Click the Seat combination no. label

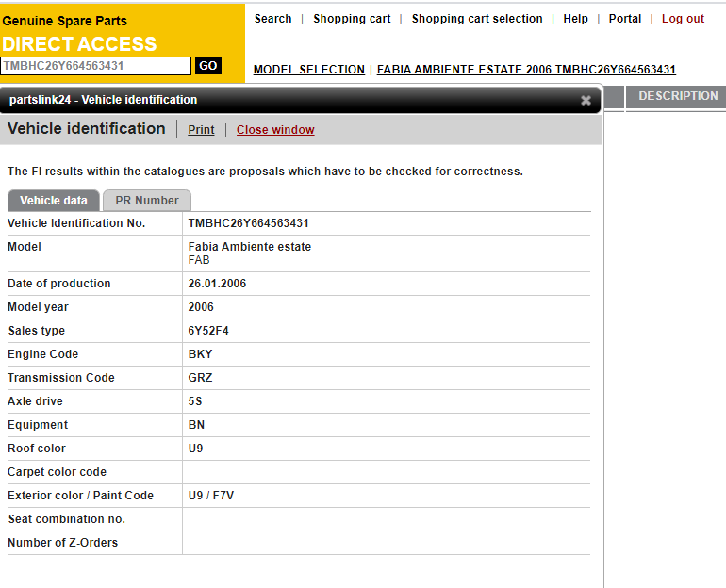tap(67, 519)
